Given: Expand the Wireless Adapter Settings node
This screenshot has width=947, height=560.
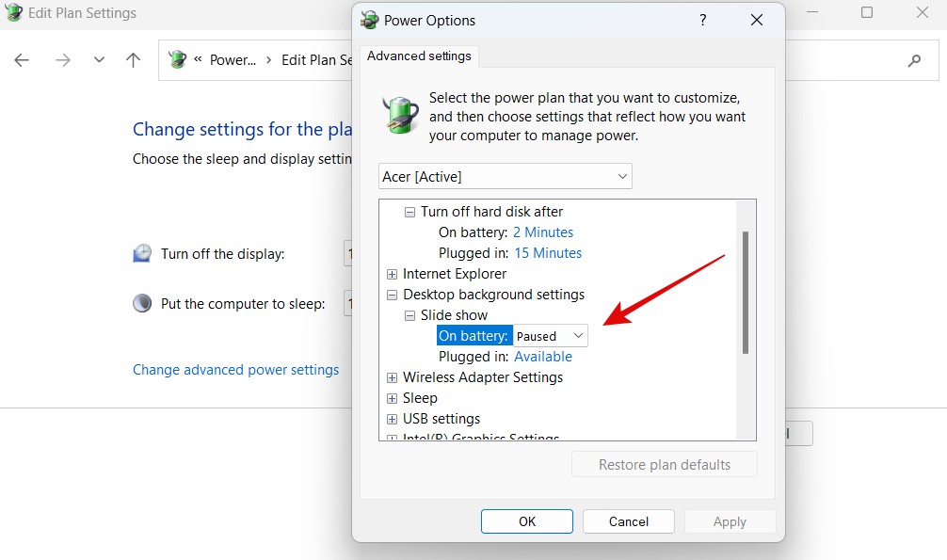Looking at the screenshot, I should pos(392,377).
